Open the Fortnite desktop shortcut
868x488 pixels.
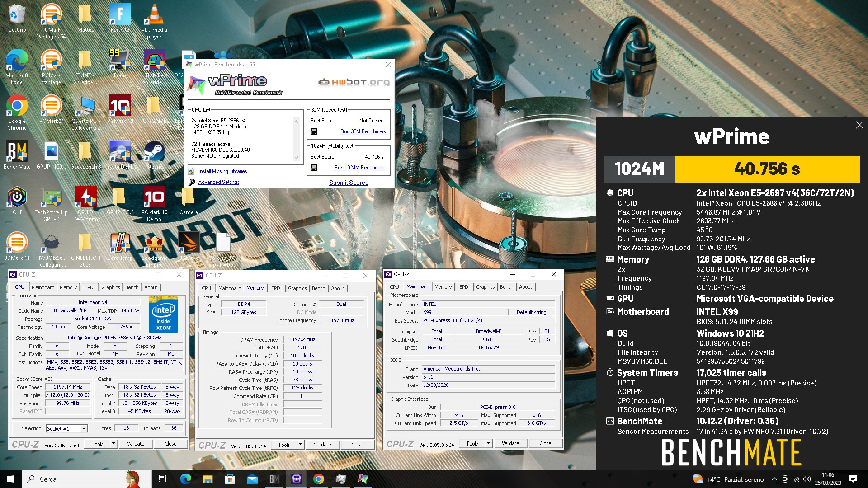pos(120,18)
